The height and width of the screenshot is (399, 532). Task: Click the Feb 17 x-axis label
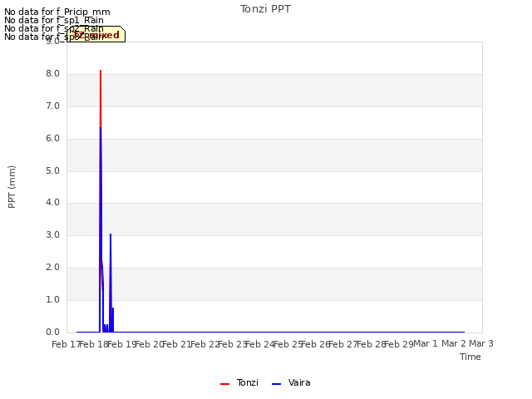click(x=66, y=344)
